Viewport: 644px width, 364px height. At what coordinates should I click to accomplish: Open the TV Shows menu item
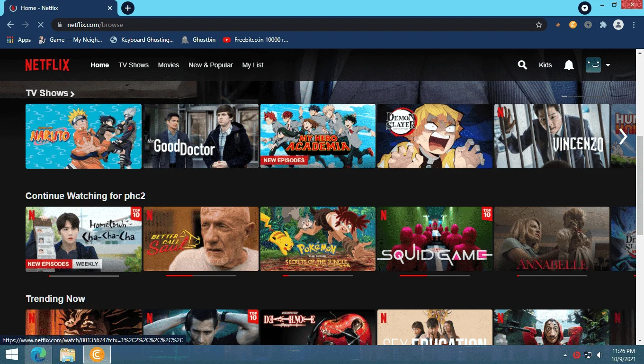tap(134, 65)
